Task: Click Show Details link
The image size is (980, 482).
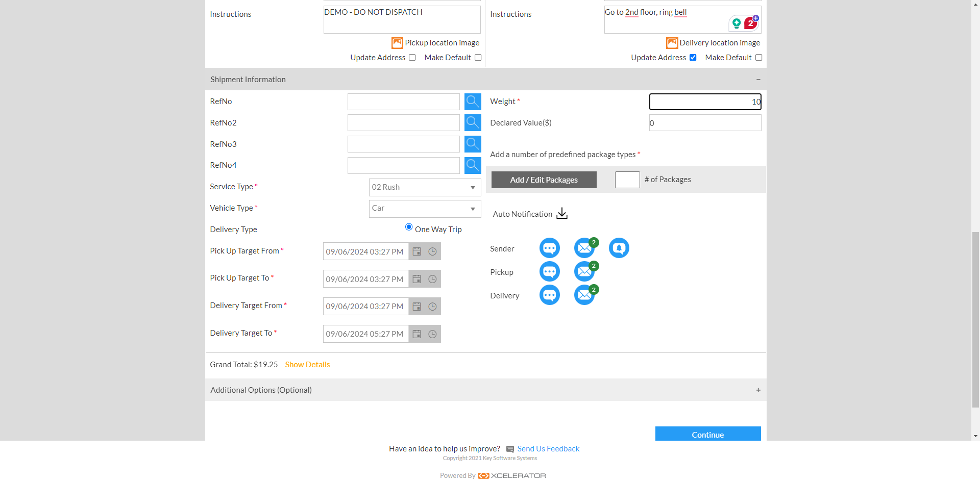Action: coord(307,365)
